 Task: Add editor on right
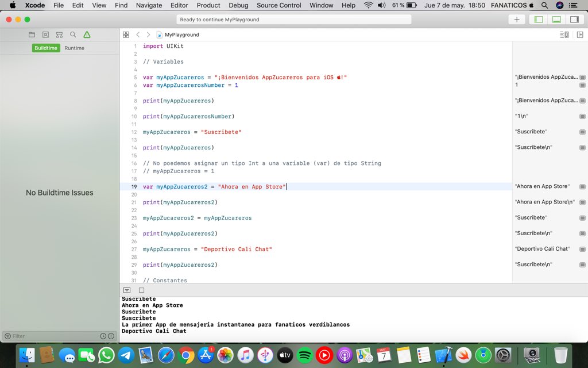(580, 34)
